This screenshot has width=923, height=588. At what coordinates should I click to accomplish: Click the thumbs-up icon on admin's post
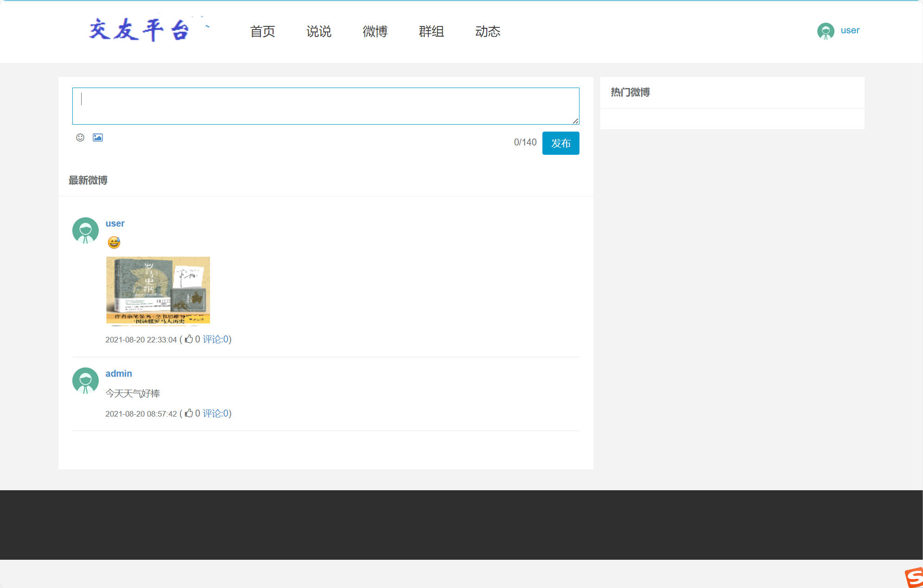[189, 413]
